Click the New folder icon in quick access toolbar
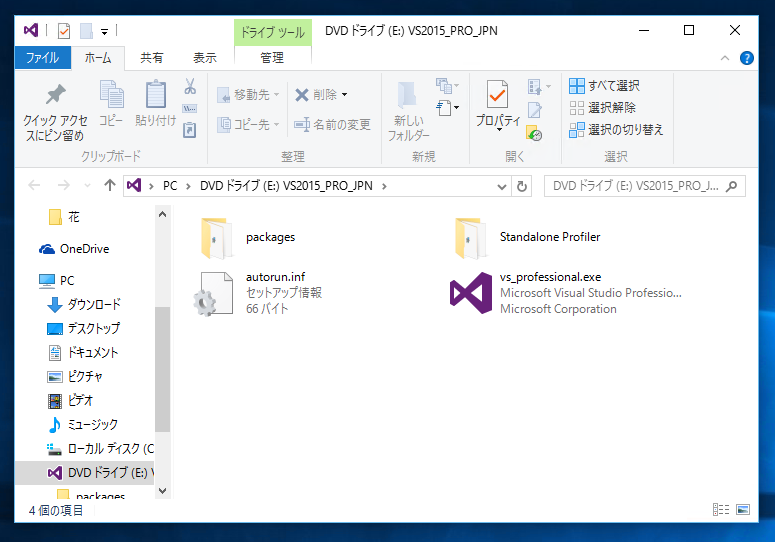The height and width of the screenshot is (542, 775). pos(86,31)
